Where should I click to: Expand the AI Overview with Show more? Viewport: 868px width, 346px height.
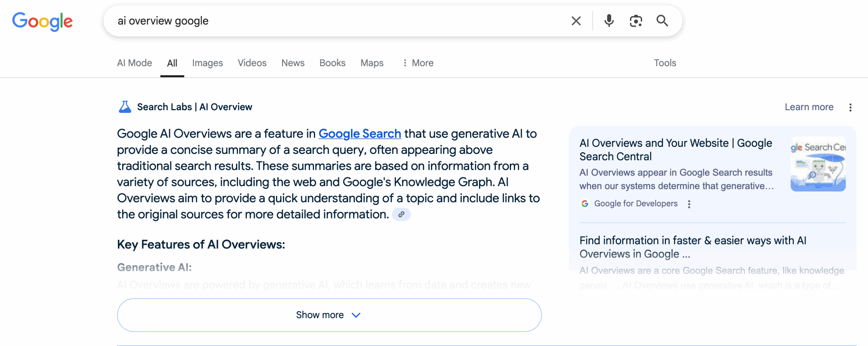click(x=329, y=315)
